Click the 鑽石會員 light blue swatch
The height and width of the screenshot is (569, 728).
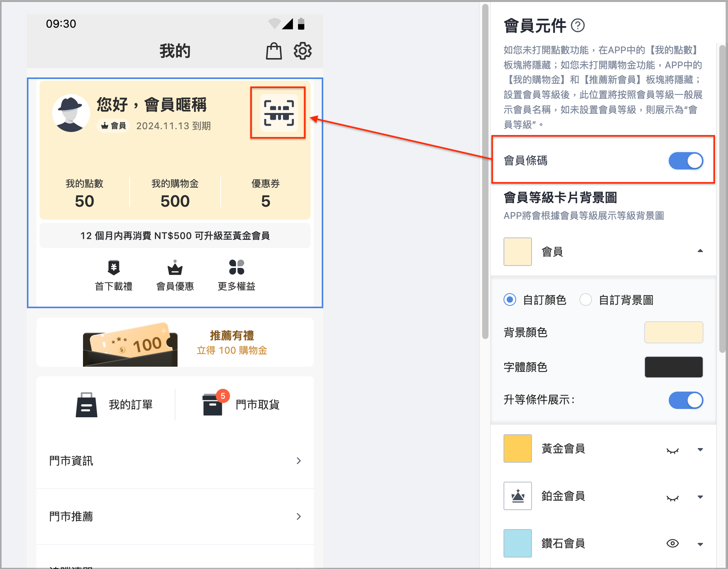point(518,543)
